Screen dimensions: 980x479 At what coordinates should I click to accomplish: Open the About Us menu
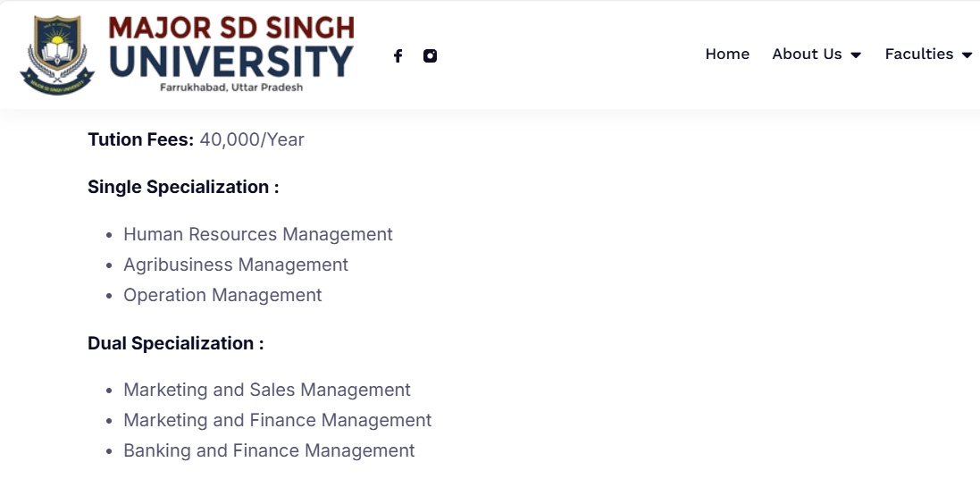(807, 55)
